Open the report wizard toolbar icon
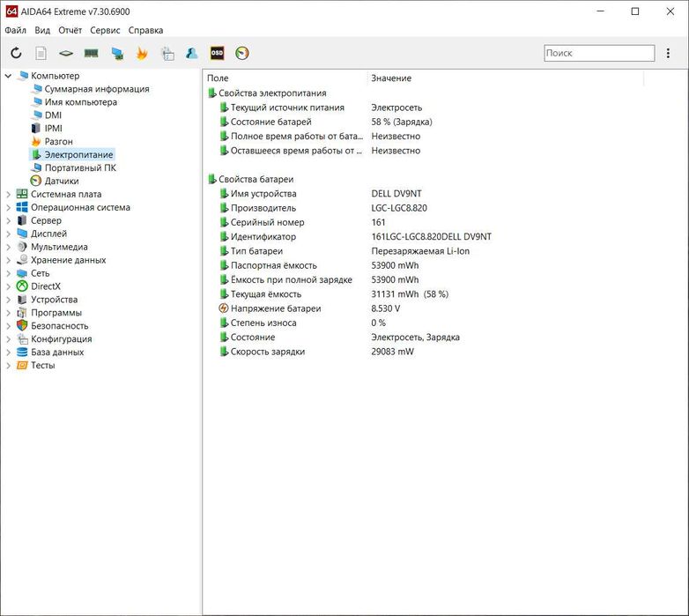Screen dimensions: 689x616 167,53
